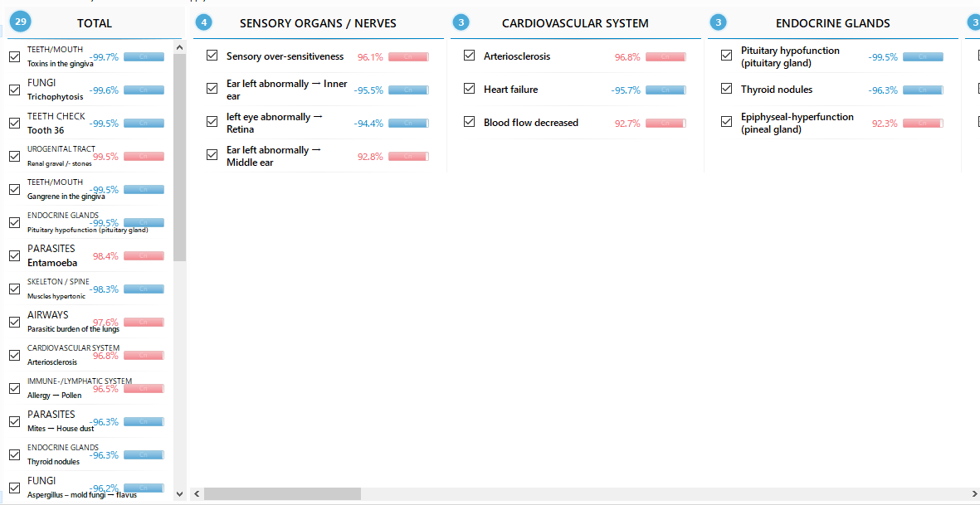The image size is (980, 505).
Task: Click the -99.6% Trichophytosis value
Action: click(104, 90)
